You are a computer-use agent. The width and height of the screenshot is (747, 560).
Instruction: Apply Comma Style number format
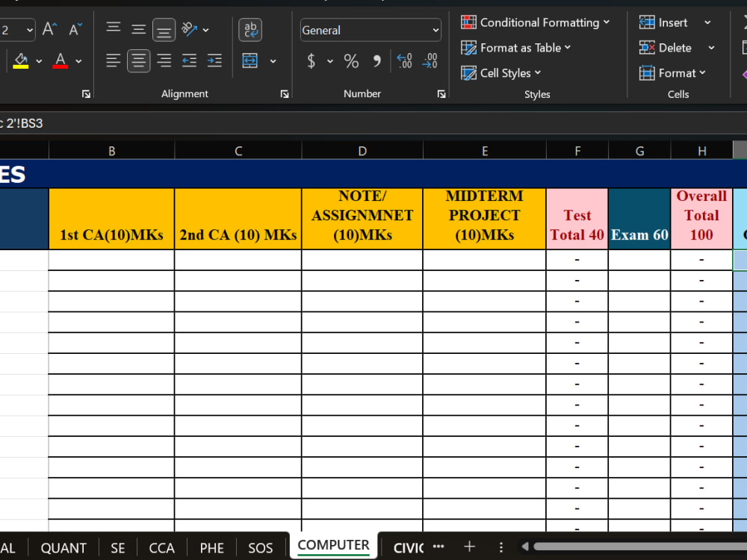click(x=376, y=61)
